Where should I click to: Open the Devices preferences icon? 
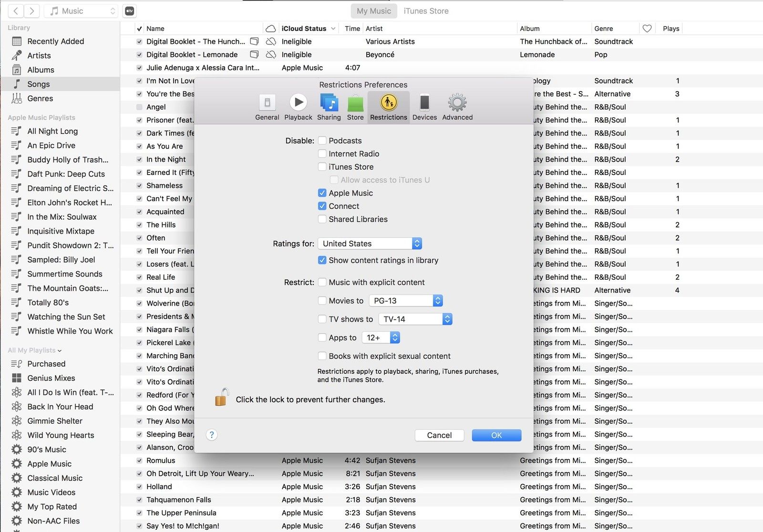tap(424, 103)
